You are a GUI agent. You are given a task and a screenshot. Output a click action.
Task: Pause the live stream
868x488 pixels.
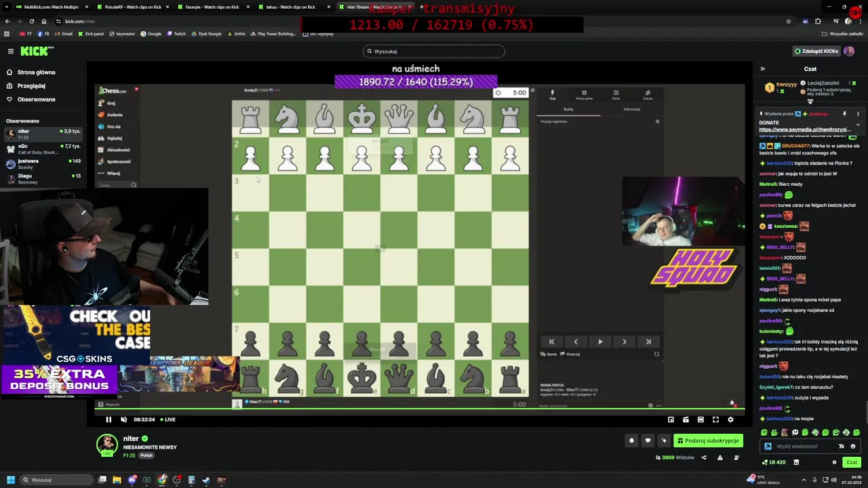[108, 420]
